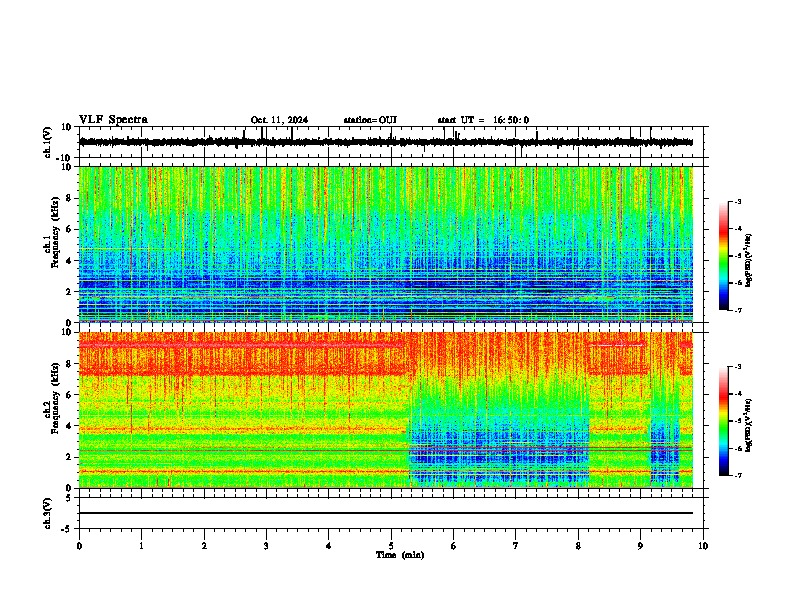Click the "ch.3(V)" axis label
This screenshot has width=792, height=612.
pyautogui.click(x=47, y=513)
